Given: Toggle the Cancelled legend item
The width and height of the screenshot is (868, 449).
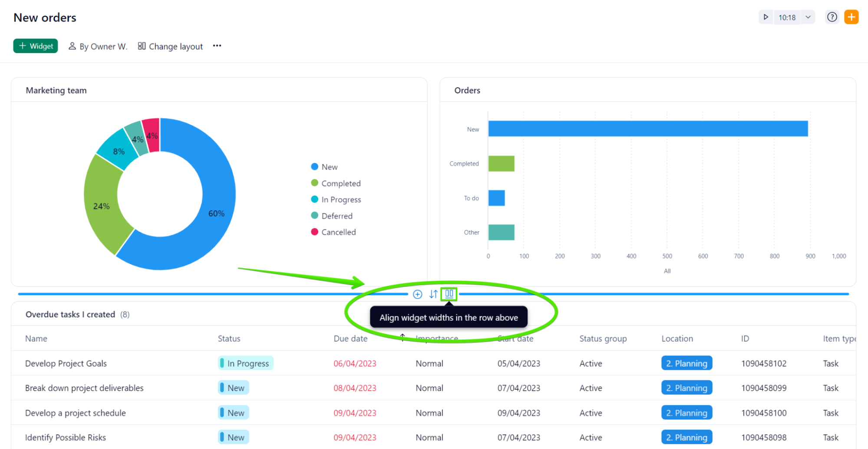Looking at the screenshot, I should coord(333,232).
